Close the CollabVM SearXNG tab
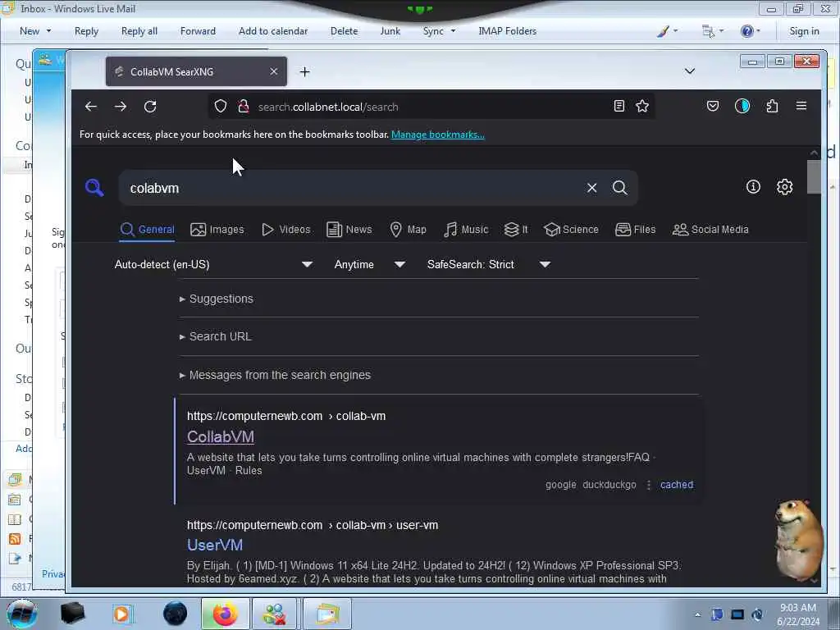This screenshot has height=630, width=840. 274,71
